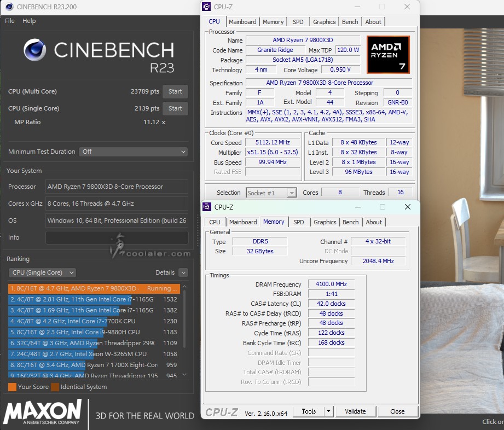Click the Core Speed value 5112.12 MHz
504x430 pixels.
pyautogui.click(x=273, y=142)
